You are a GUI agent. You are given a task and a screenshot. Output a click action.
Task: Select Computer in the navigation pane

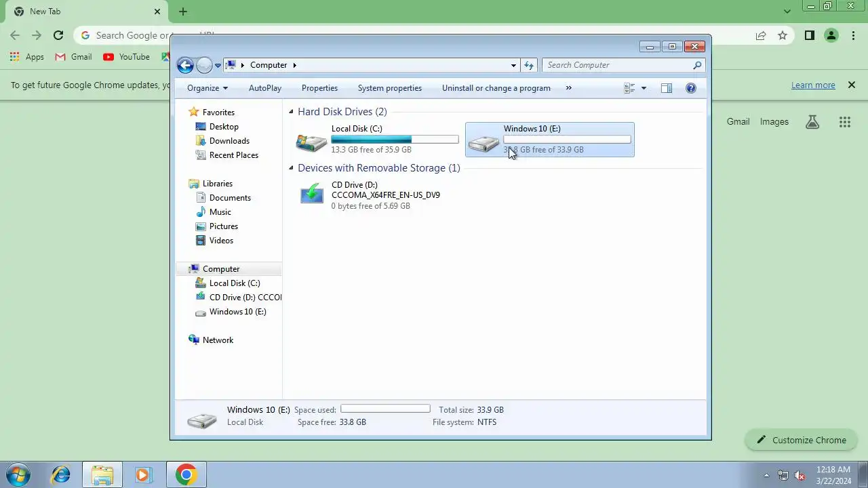pyautogui.click(x=221, y=269)
